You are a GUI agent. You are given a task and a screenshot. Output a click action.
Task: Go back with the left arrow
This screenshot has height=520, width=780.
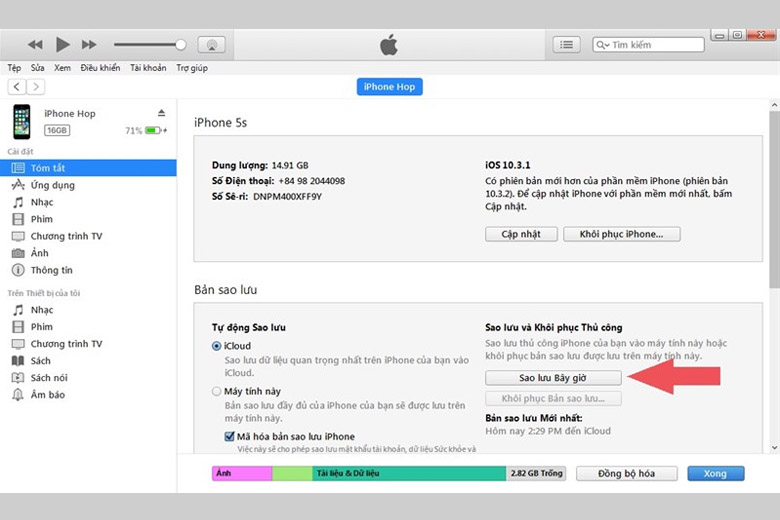tap(17, 87)
